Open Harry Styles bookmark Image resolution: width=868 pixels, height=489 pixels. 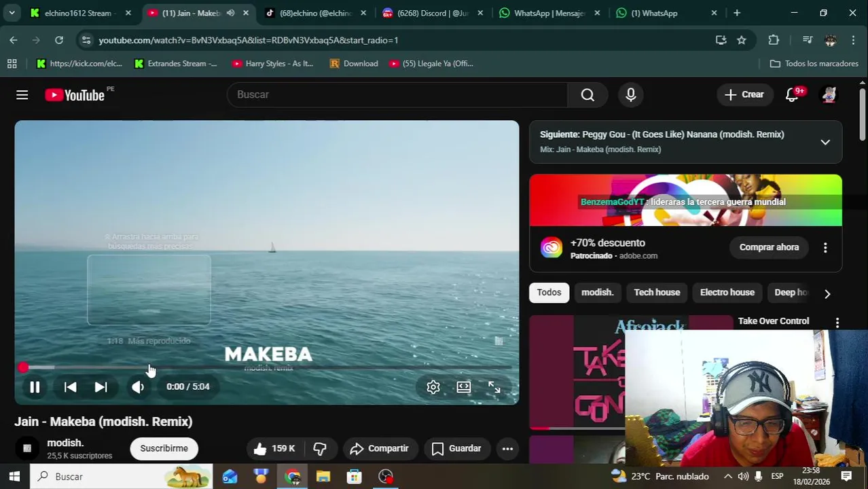pos(272,63)
